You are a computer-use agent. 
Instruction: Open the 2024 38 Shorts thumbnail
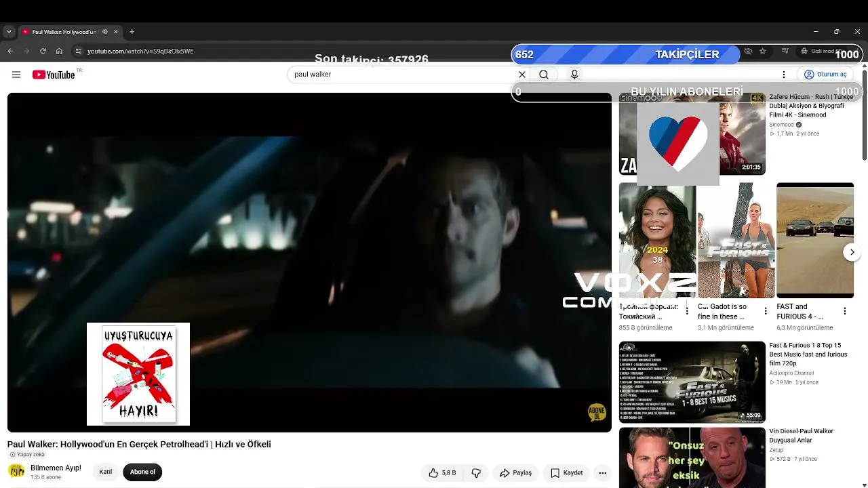[657, 241]
